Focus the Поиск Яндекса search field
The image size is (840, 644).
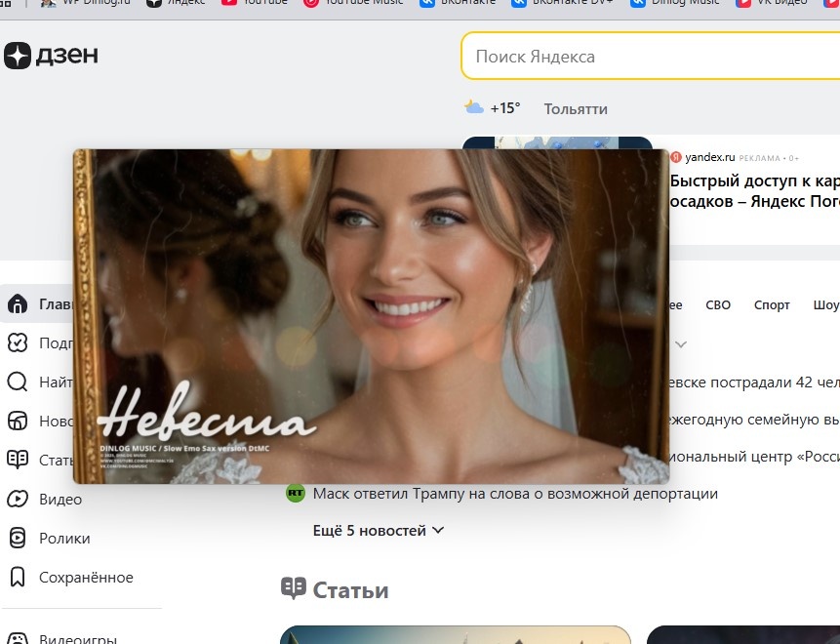(651, 56)
